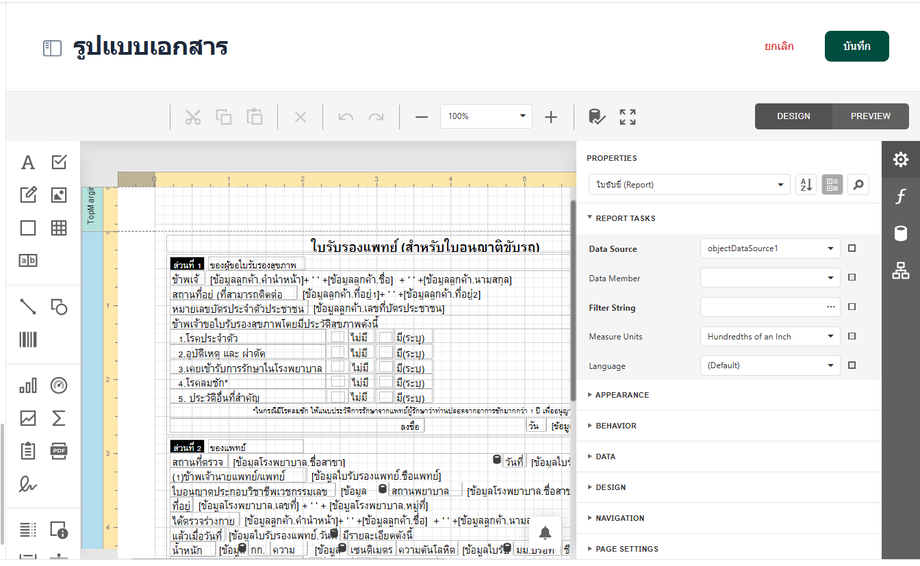Select the Label (A) toolbox control

pyautogui.click(x=28, y=162)
